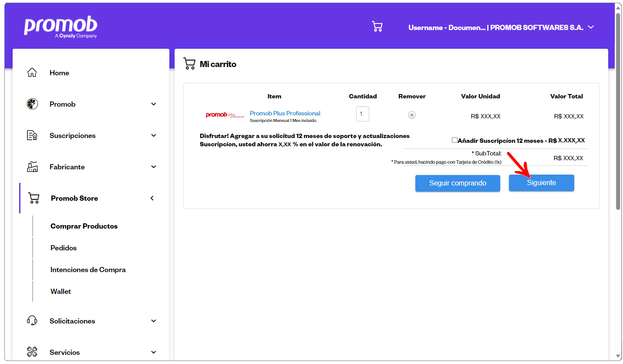Viewport: 623px width, 364px height.
Task: Click the Promob Plus Professional product logo
Action: 225,115
